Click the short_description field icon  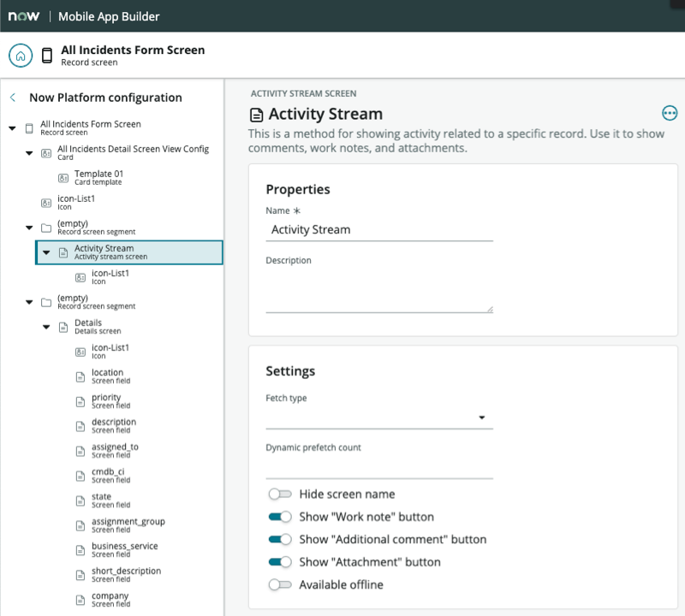[x=80, y=576]
